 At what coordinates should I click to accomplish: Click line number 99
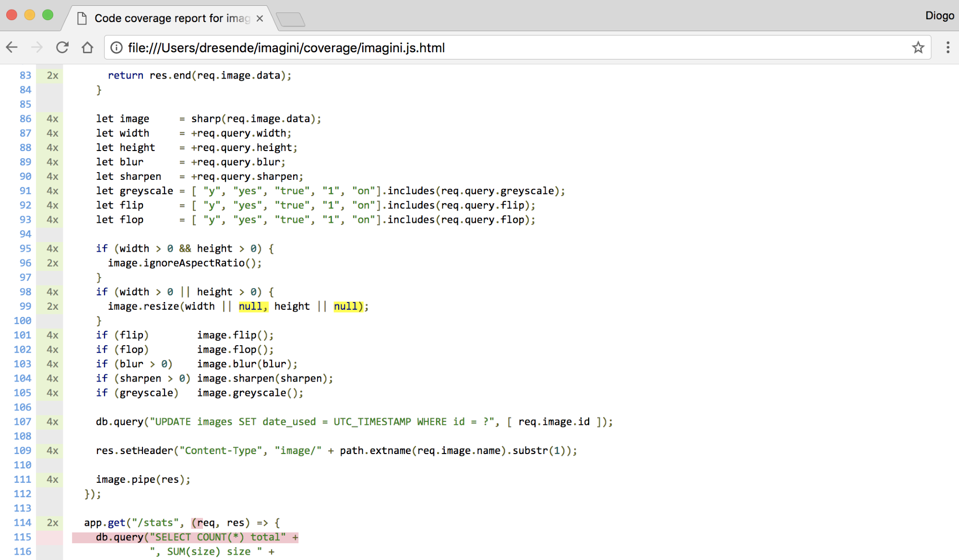point(25,306)
